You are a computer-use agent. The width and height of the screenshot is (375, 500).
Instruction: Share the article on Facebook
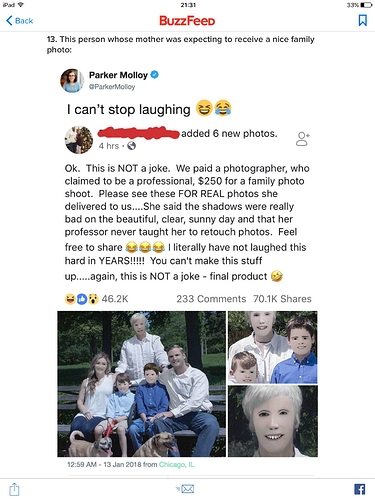pos(360,489)
